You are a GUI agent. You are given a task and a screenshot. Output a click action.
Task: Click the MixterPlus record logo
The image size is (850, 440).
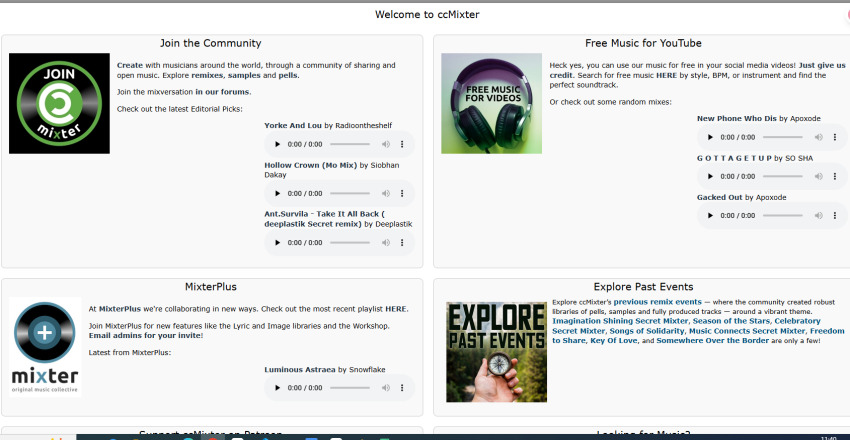click(45, 347)
